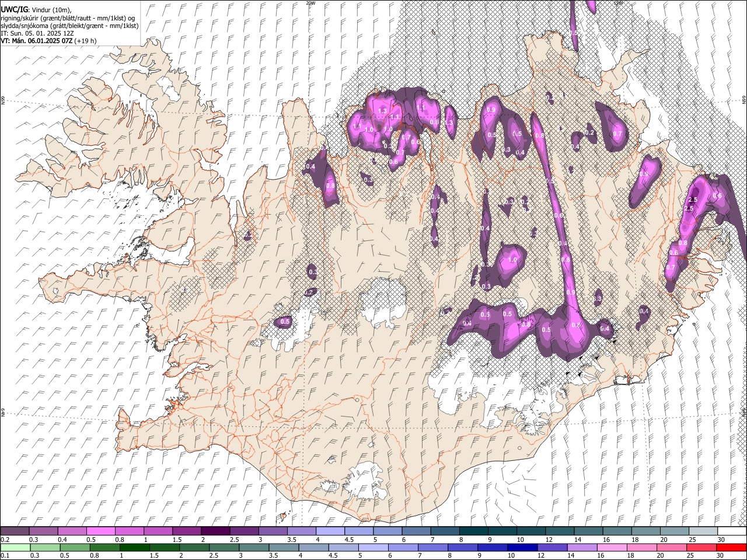Select the 2 darkest purple swatch in upper legend
Image resolution: width=747 pixels, height=560 pixels.
pos(215,531)
